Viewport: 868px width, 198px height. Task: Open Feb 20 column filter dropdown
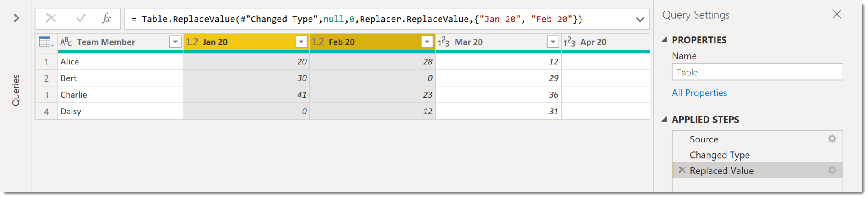click(427, 42)
